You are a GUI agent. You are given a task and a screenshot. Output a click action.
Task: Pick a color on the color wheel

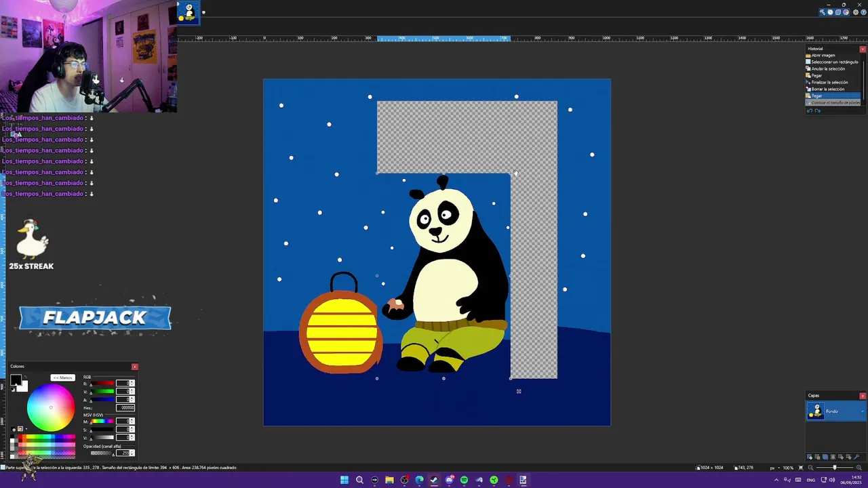click(51, 407)
